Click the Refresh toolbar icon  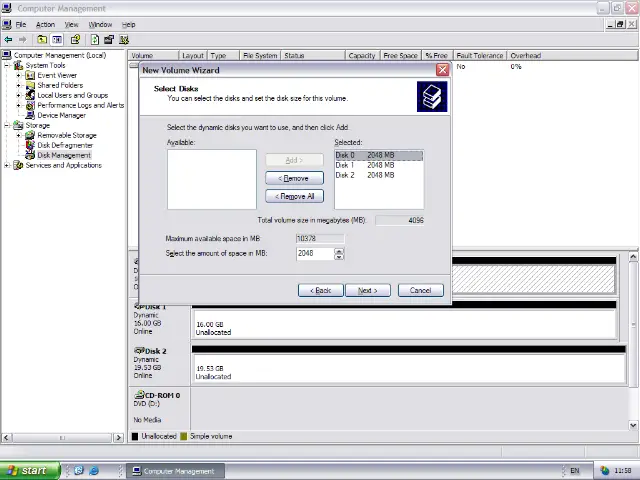(95, 40)
